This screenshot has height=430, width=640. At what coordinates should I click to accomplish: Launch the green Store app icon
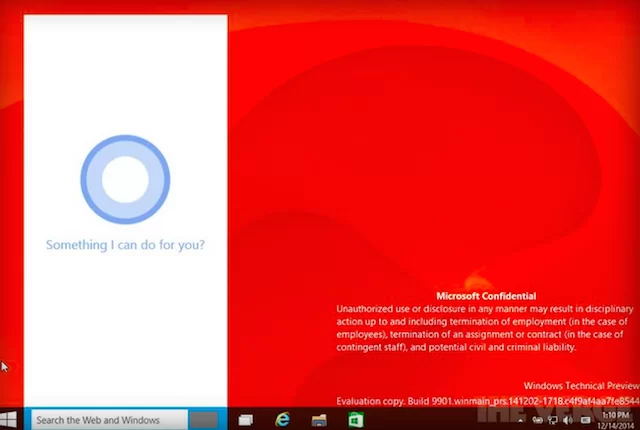pos(355,420)
